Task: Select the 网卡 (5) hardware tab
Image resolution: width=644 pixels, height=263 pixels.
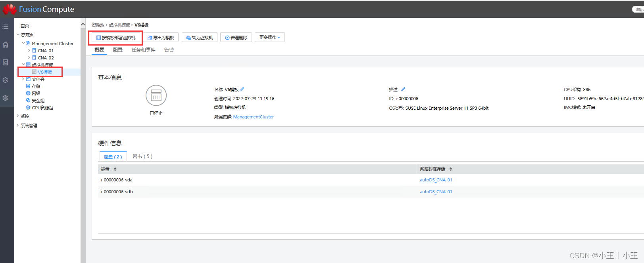Action: (x=142, y=156)
